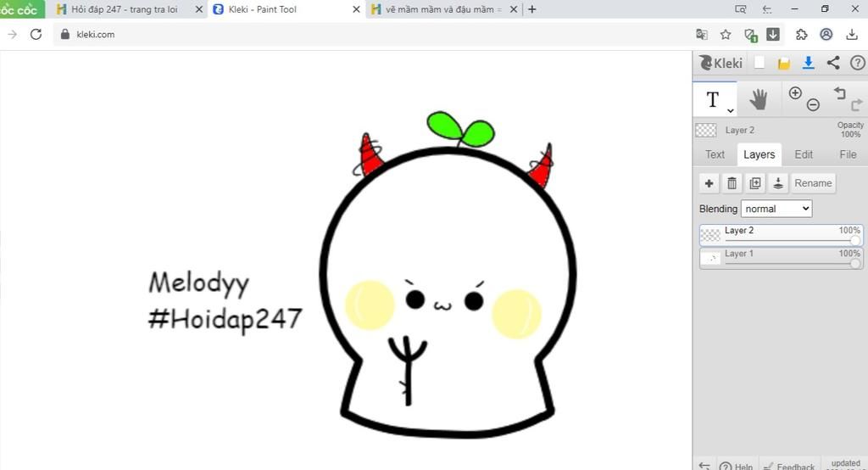Undo the last action
This screenshot has width=868, height=470.
840,93
